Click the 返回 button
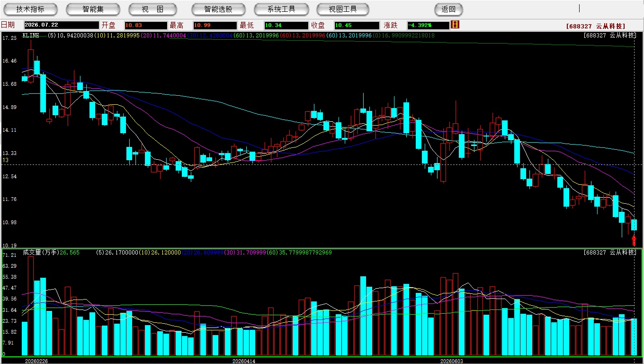The width and height of the screenshot is (644, 364). [448, 9]
